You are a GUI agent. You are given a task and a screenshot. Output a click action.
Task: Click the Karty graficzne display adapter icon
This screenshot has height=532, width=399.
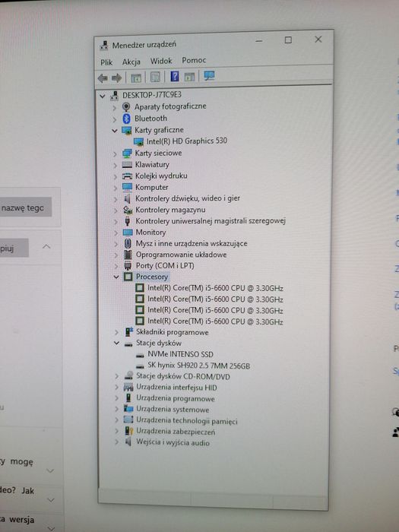127,130
